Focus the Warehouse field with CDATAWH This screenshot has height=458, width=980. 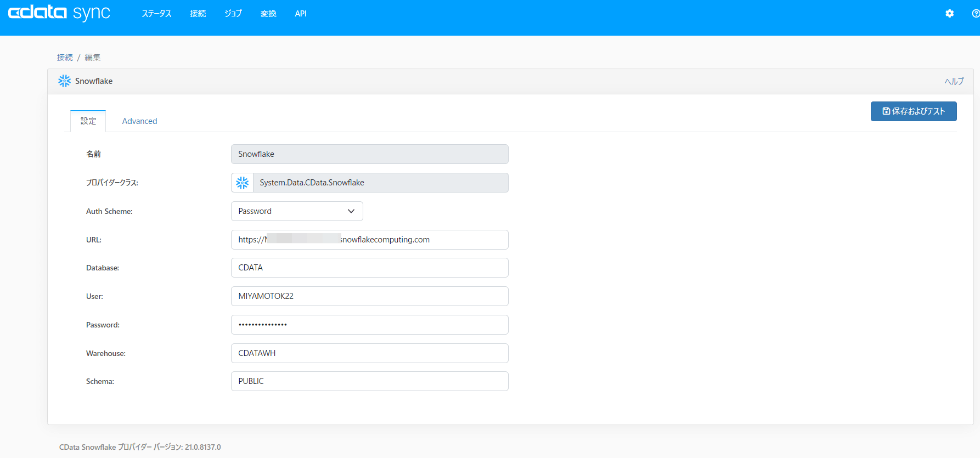370,353
